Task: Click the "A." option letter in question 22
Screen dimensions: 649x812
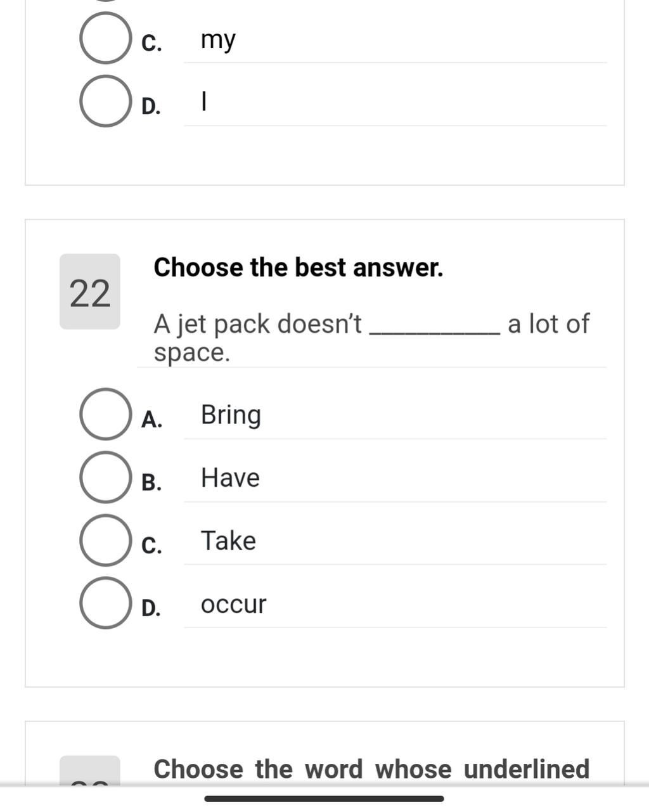Action: coord(151,420)
